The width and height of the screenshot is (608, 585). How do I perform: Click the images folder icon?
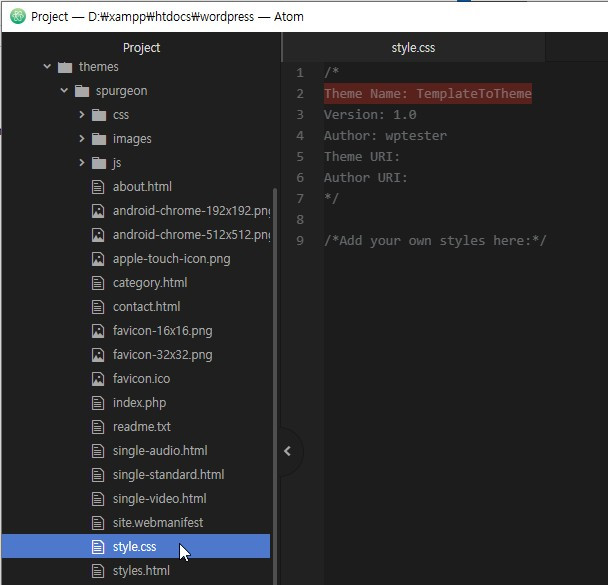tap(99, 139)
